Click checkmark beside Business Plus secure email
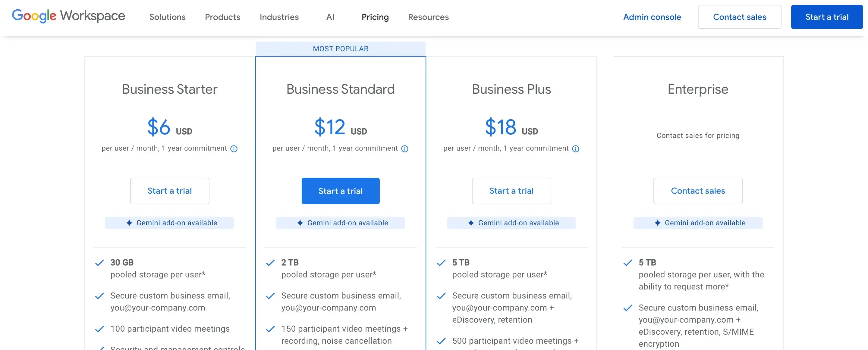Screen dimensions: 868x350 tap(441, 296)
